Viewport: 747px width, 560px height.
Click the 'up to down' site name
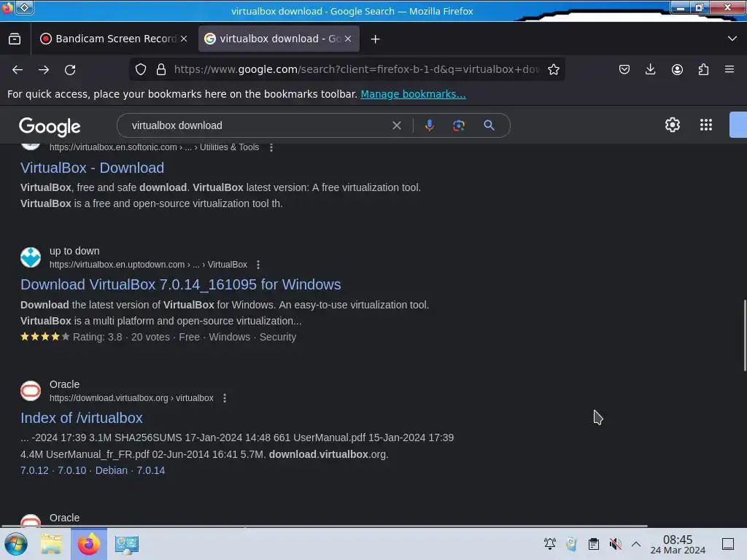coord(74,251)
